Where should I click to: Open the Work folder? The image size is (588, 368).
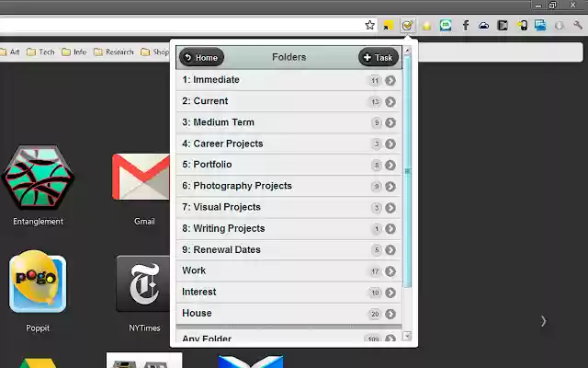pos(288,271)
